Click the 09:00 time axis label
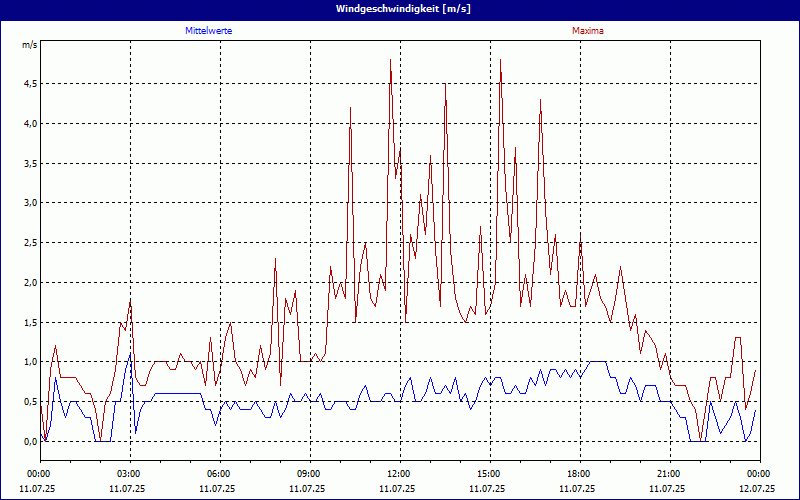 [x=309, y=474]
